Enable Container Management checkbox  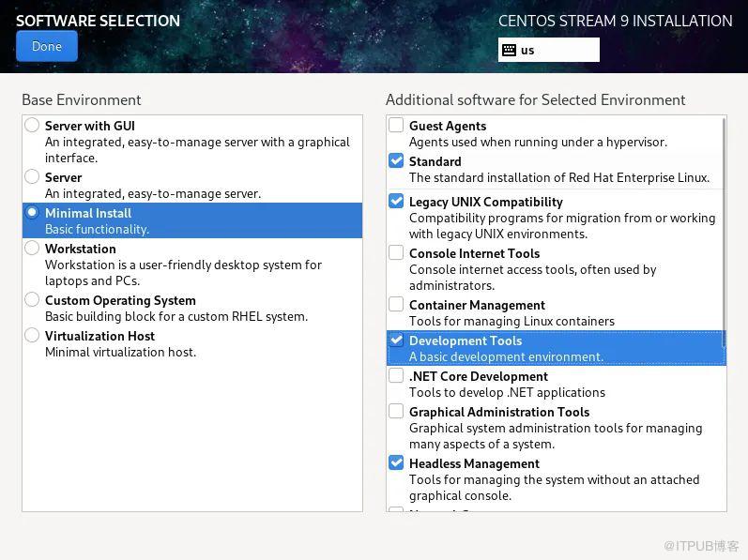(x=396, y=305)
